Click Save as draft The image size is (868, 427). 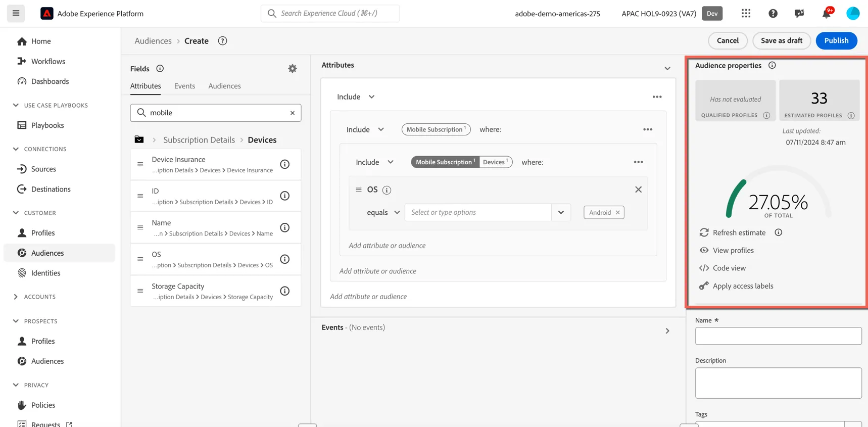click(781, 40)
